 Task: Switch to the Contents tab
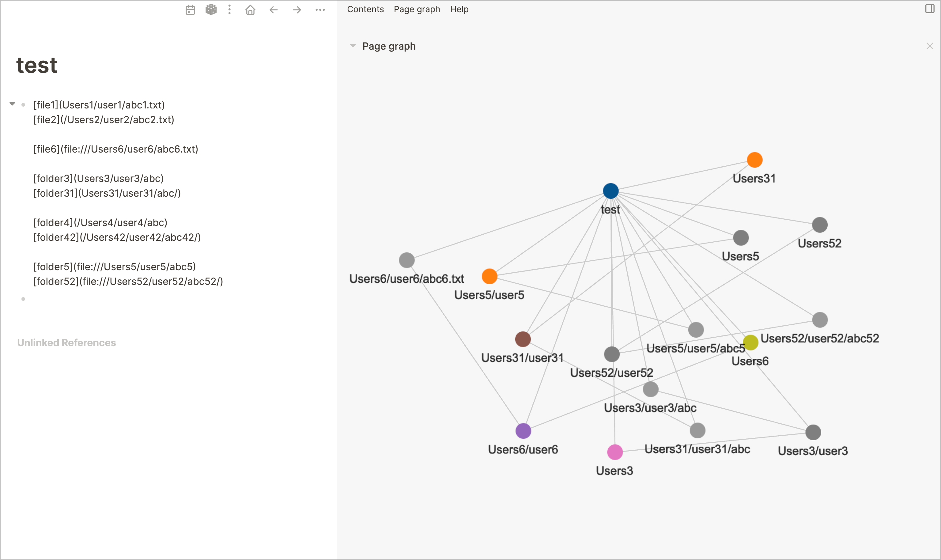pos(365,9)
